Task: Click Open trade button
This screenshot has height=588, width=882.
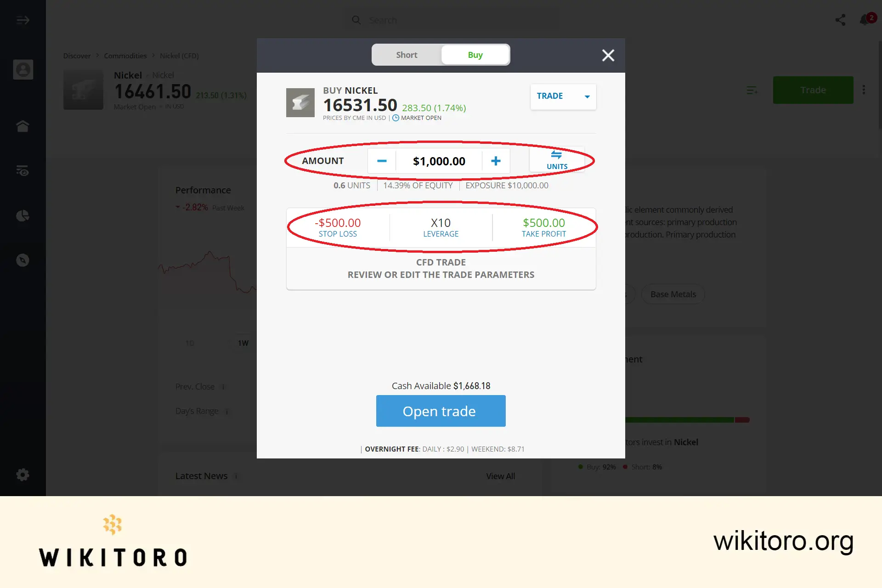Action: click(441, 410)
